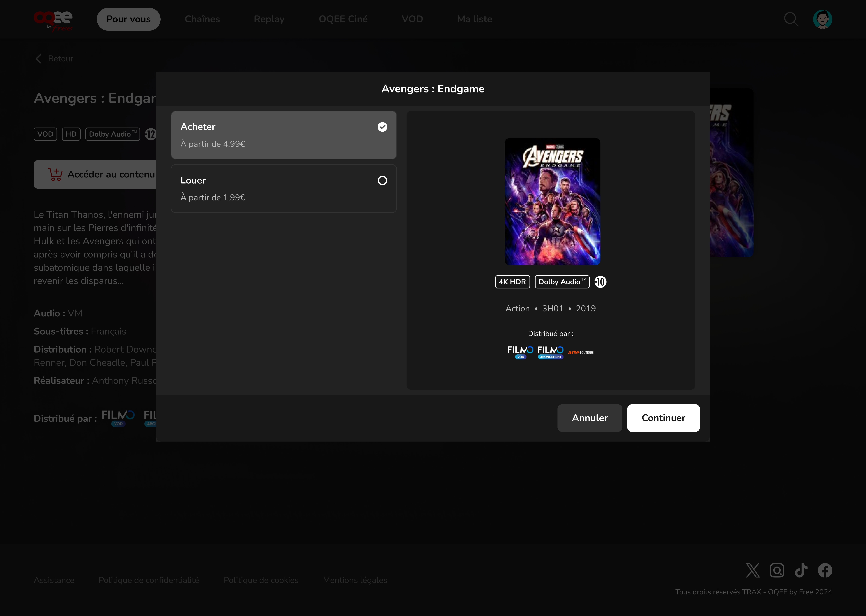Click the Acheter price text 4,99€
The width and height of the screenshot is (866, 616).
[x=213, y=144]
